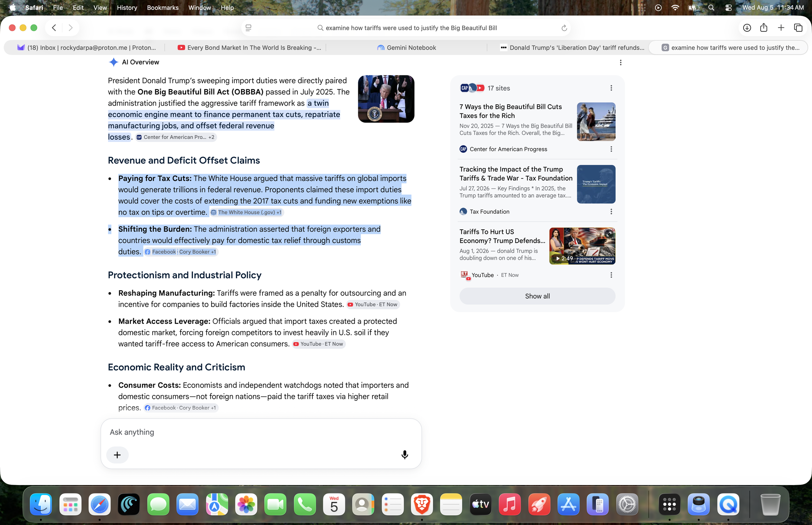Open the AI Overview more options menu
Image resolution: width=812 pixels, height=525 pixels.
620,62
